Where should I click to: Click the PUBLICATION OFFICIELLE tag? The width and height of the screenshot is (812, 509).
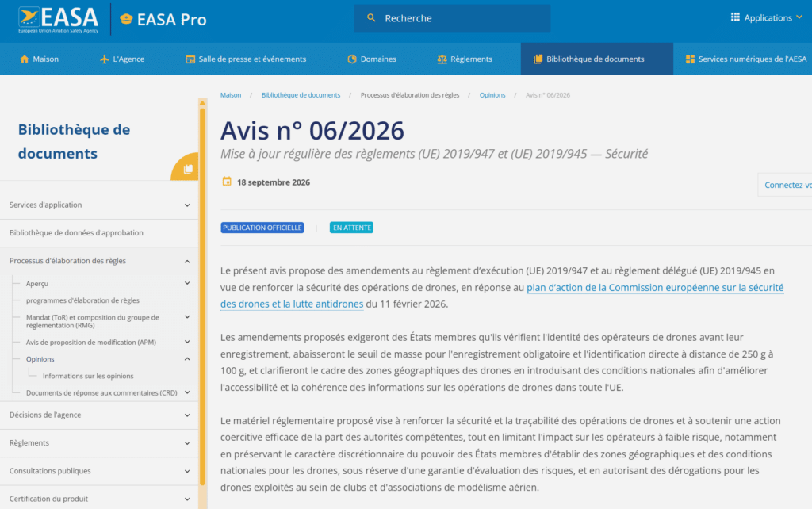coord(262,228)
